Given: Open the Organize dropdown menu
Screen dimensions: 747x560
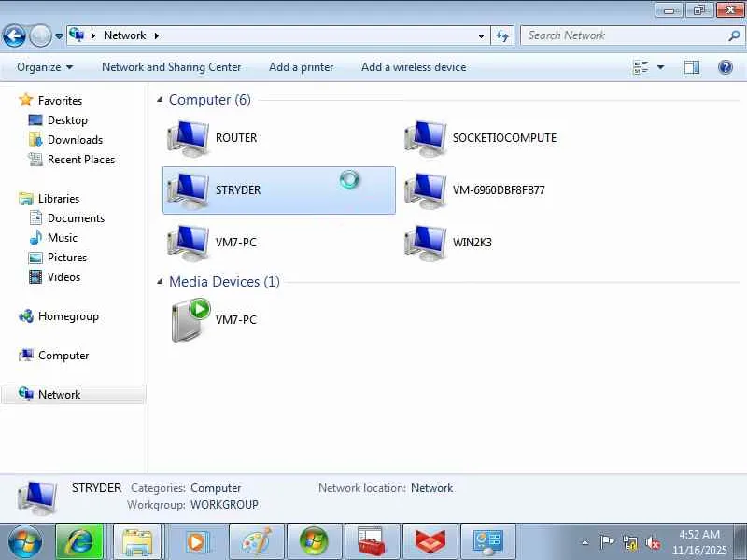Looking at the screenshot, I should 45,67.
